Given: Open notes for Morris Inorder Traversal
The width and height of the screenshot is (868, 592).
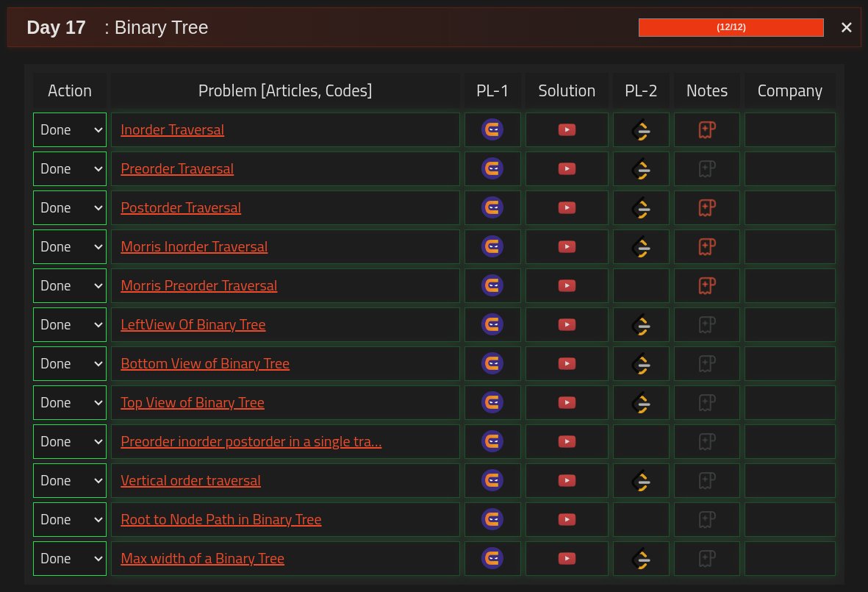Looking at the screenshot, I should pyautogui.click(x=707, y=247).
